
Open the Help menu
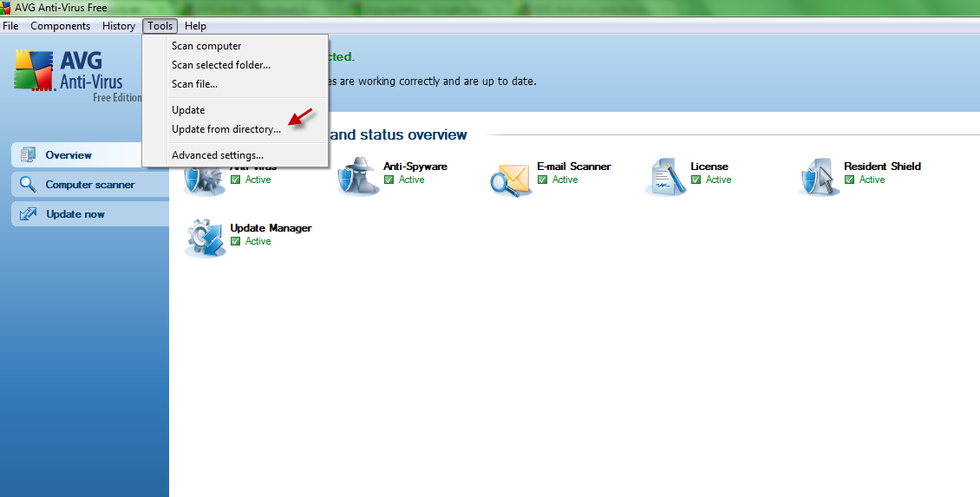[x=195, y=26]
